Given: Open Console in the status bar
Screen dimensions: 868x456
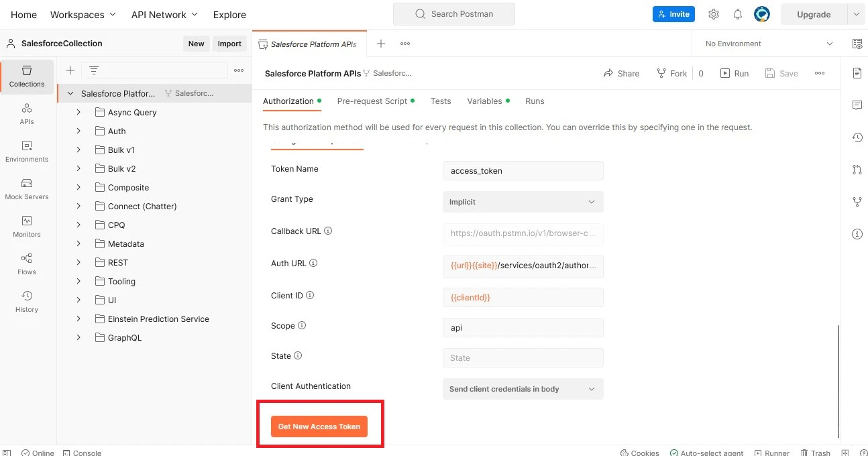Looking at the screenshot, I should click(82, 453).
